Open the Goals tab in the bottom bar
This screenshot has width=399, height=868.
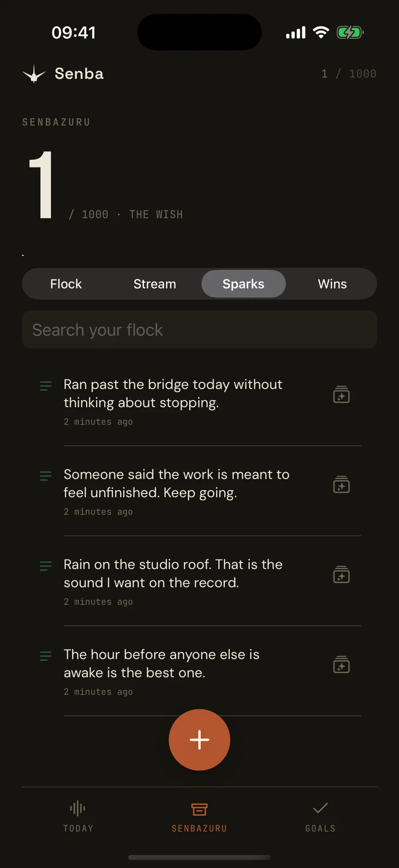pos(321,816)
